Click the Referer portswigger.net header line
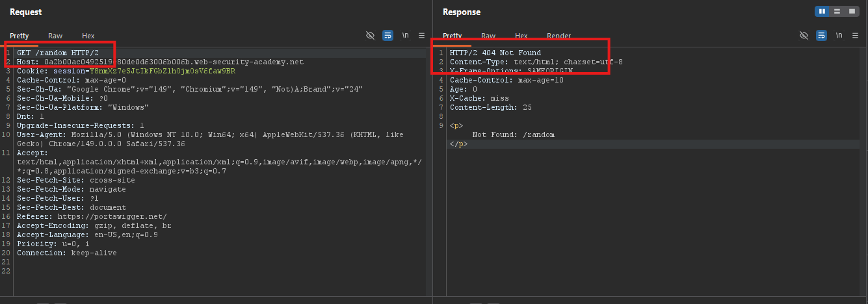This screenshot has height=304, width=868. pyautogui.click(x=92, y=216)
